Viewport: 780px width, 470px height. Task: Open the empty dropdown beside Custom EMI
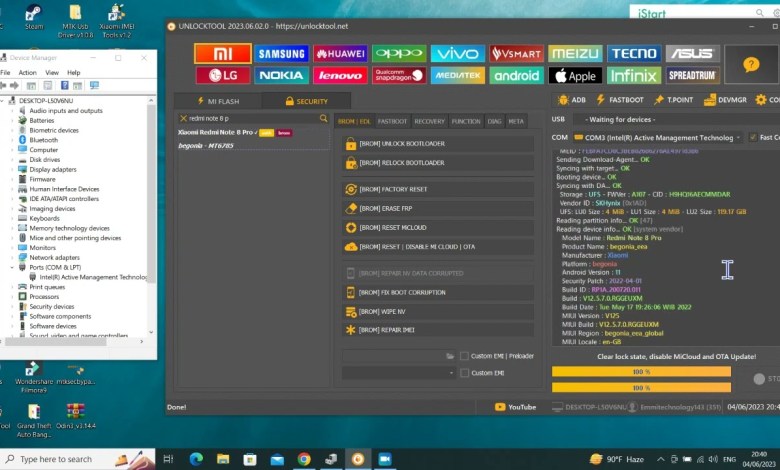point(398,373)
